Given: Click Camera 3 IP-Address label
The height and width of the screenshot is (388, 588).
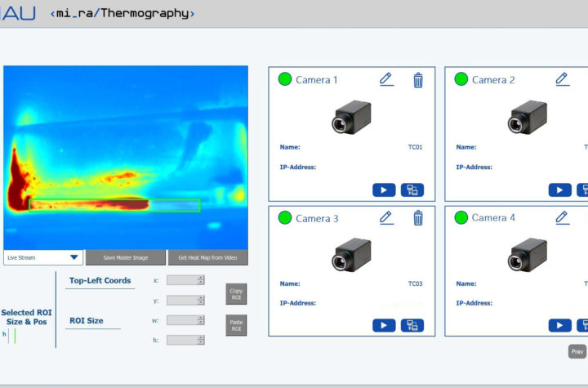Looking at the screenshot, I should [x=298, y=303].
